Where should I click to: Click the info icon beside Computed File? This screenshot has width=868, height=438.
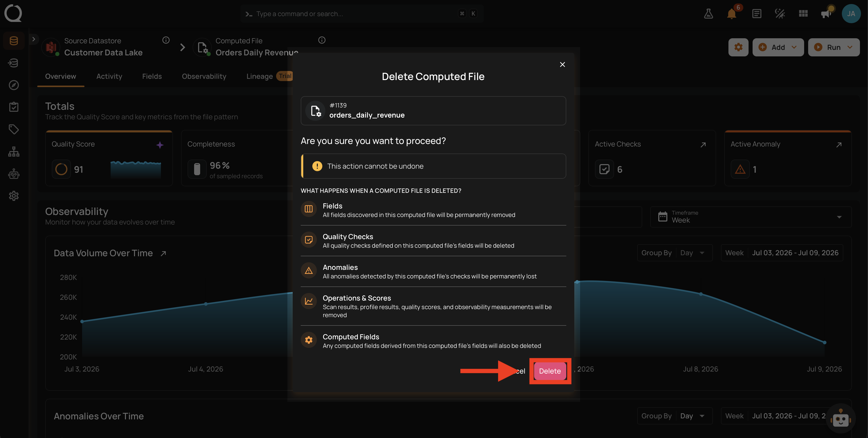pyautogui.click(x=322, y=40)
